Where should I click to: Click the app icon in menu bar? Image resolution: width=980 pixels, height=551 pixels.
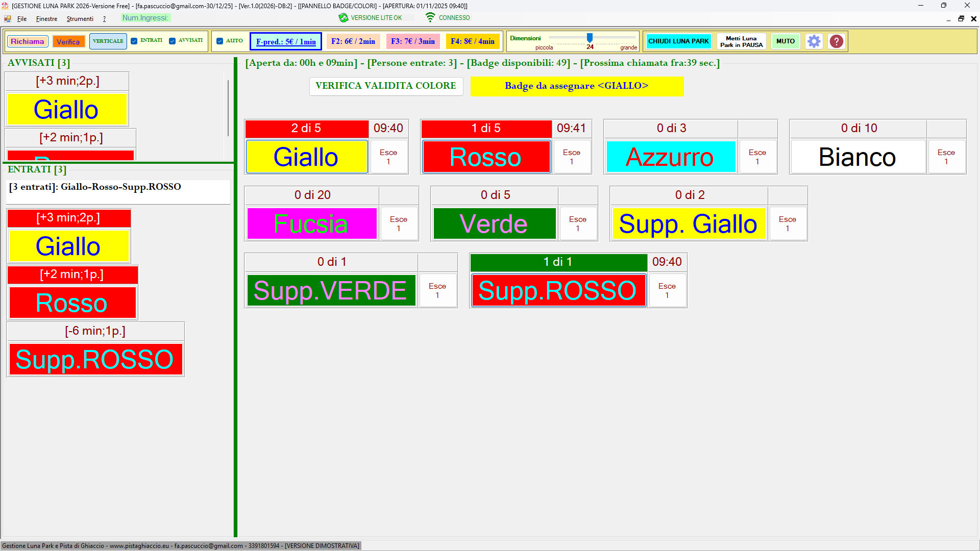[x=8, y=19]
